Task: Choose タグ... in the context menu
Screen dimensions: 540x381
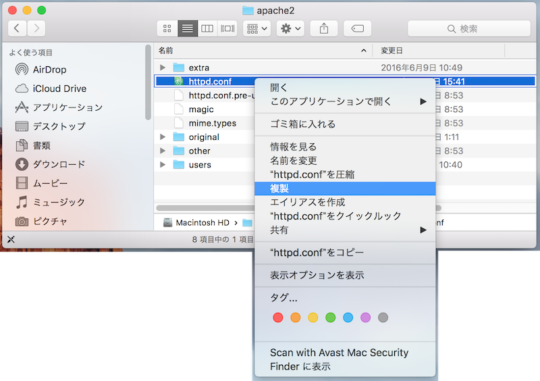Action: (x=345, y=298)
